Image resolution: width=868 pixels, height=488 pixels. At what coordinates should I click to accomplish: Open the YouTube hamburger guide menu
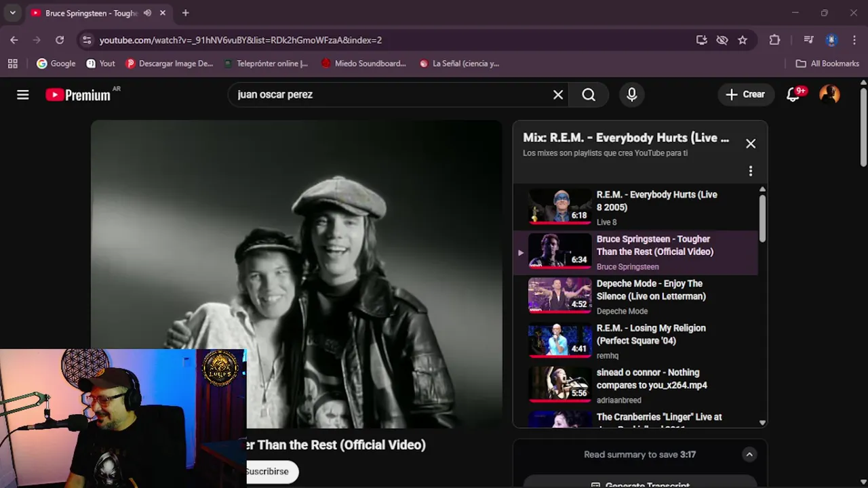pyautogui.click(x=23, y=95)
